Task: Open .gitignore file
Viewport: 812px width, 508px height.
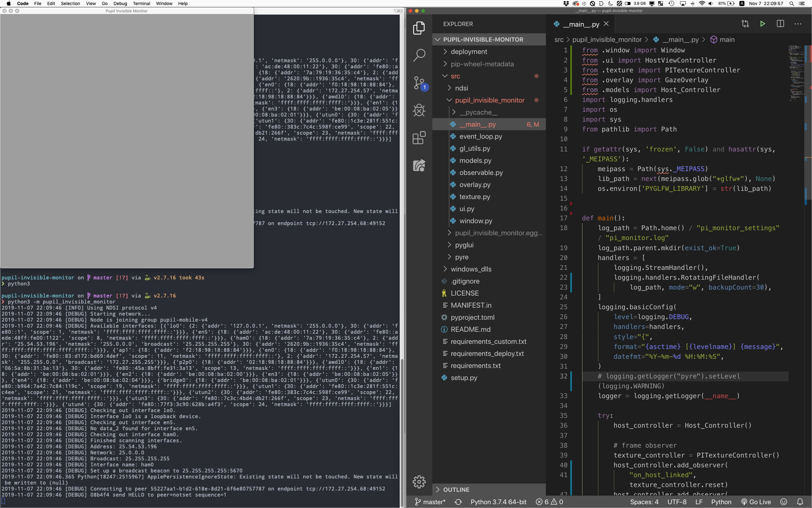Action: (489, 281)
